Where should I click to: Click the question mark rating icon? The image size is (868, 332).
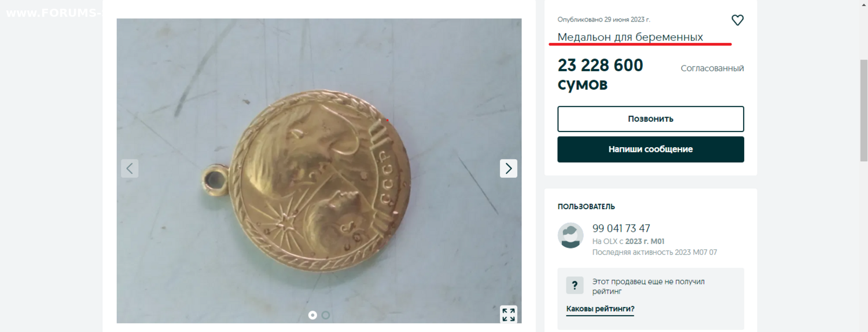point(575,285)
